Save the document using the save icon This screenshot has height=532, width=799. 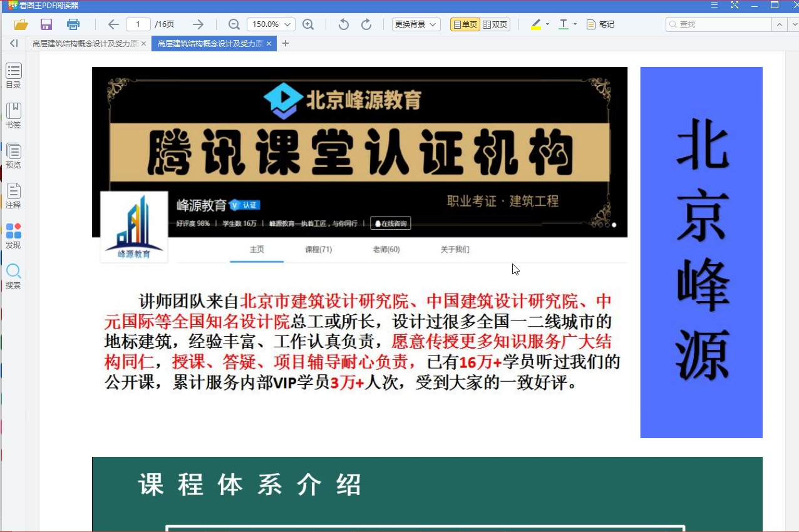(46, 24)
